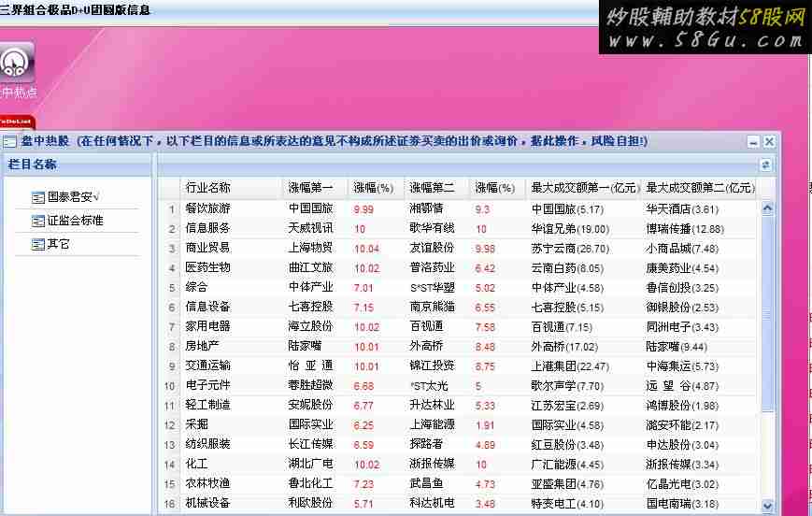Click 上港集团(22.47) turnover cell

coord(570,366)
